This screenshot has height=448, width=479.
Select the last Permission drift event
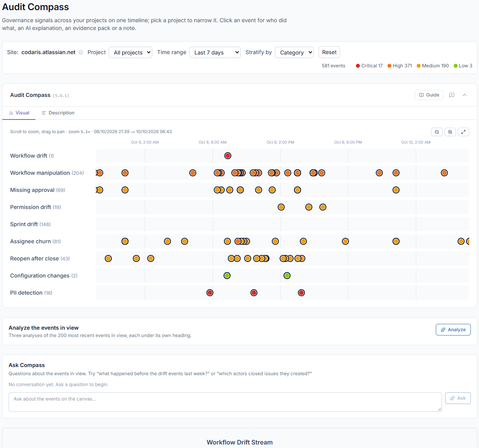(323, 207)
